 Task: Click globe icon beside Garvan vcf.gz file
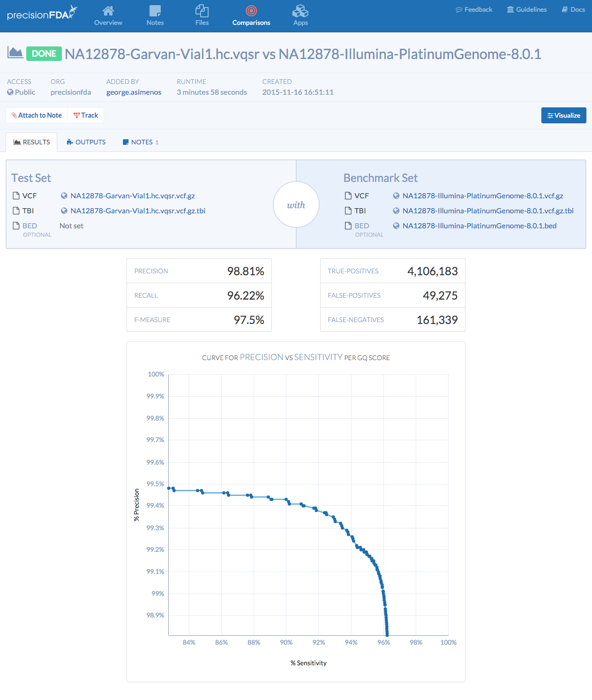pyautogui.click(x=64, y=196)
